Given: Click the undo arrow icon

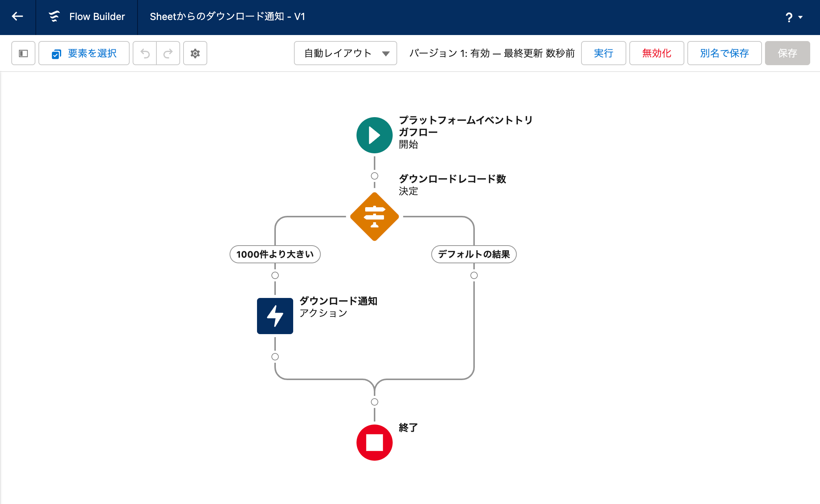Looking at the screenshot, I should [145, 53].
